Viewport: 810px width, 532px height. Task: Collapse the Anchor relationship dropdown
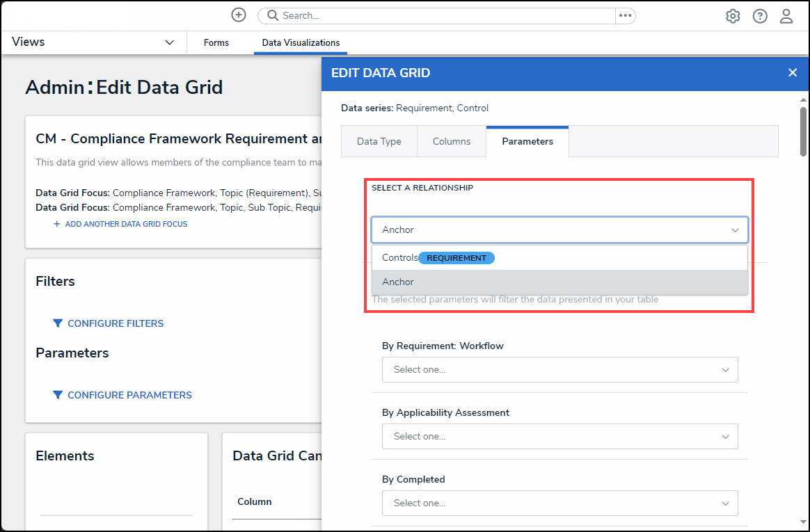click(735, 230)
